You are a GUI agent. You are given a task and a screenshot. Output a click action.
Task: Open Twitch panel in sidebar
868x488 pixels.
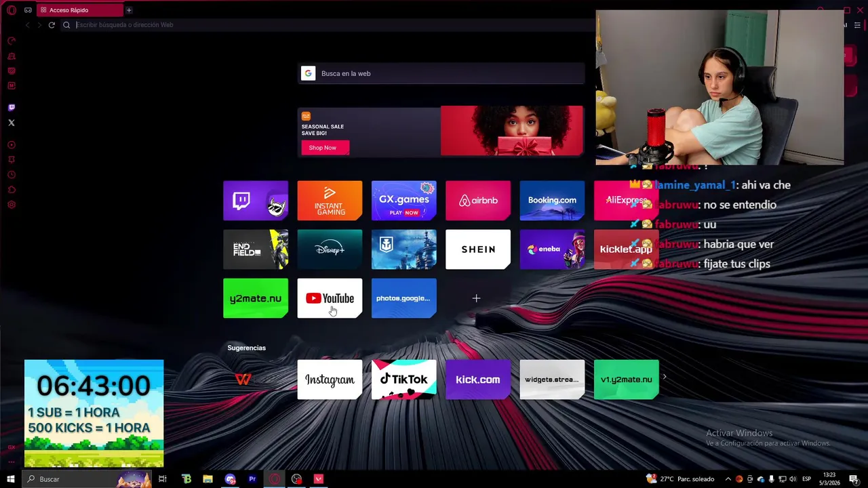[12, 108]
